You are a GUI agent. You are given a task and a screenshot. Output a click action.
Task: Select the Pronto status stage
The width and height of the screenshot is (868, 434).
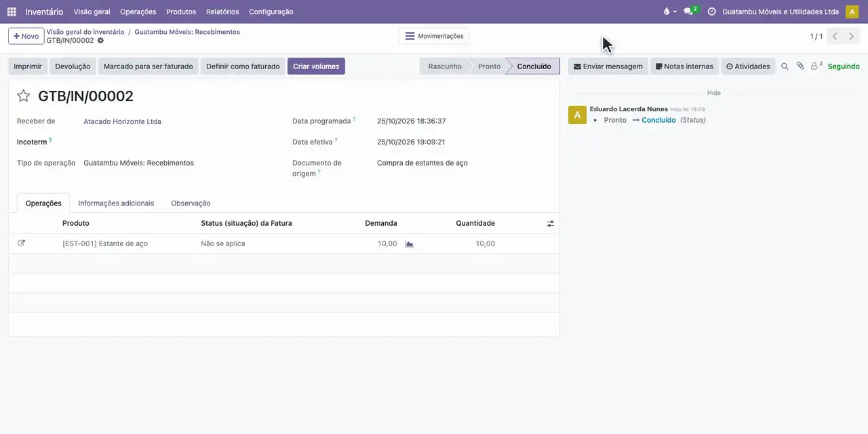pyautogui.click(x=489, y=66)
